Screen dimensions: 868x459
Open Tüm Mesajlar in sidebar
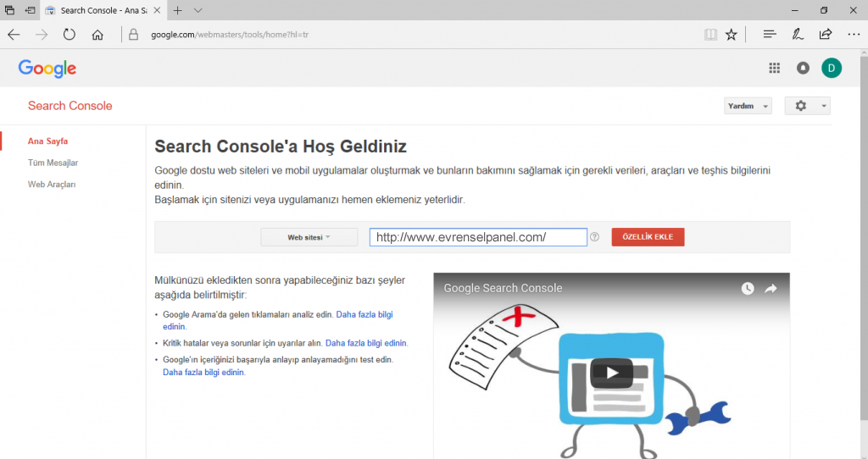53,163
